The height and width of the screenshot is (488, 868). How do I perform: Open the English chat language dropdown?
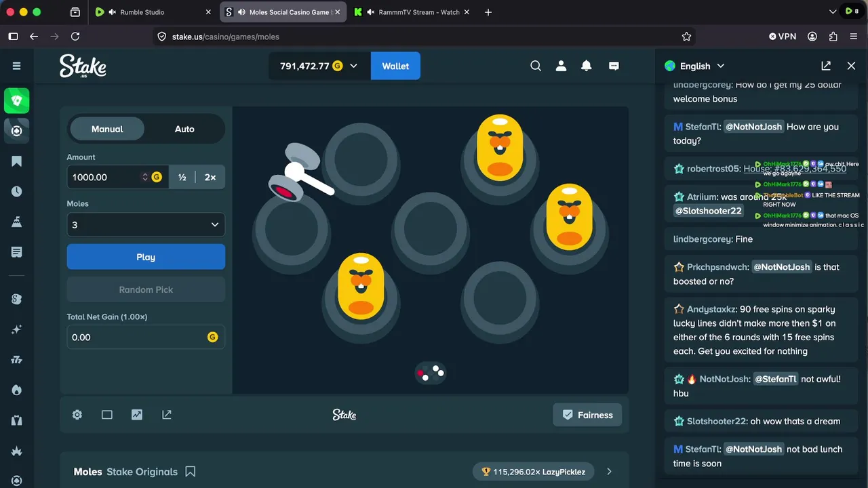coord(694,66)
